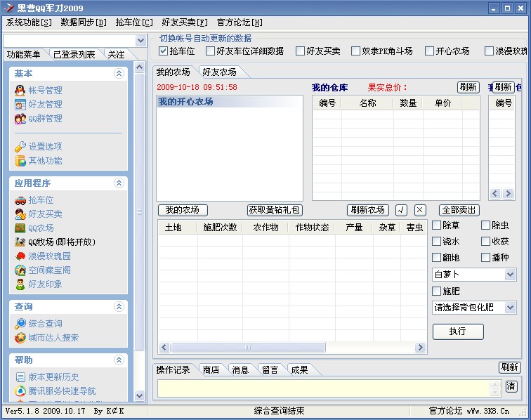
Task: Open 浪漫玫瑰园 rose icon
Action: click(x=20, y=256)
